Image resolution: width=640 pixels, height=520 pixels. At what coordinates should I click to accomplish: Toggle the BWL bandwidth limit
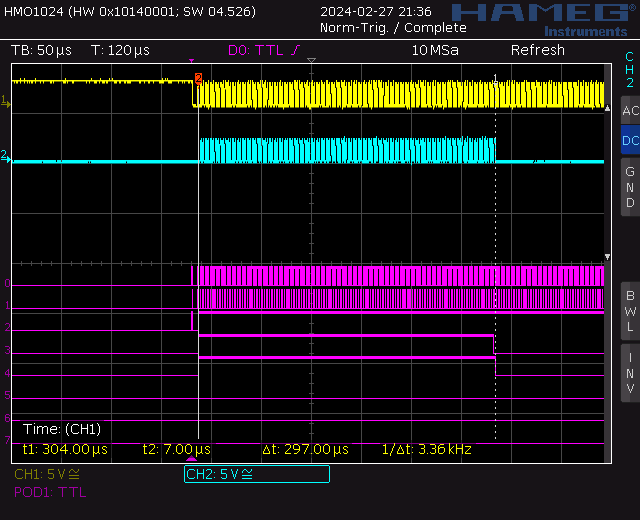click(x=630, y=310)
